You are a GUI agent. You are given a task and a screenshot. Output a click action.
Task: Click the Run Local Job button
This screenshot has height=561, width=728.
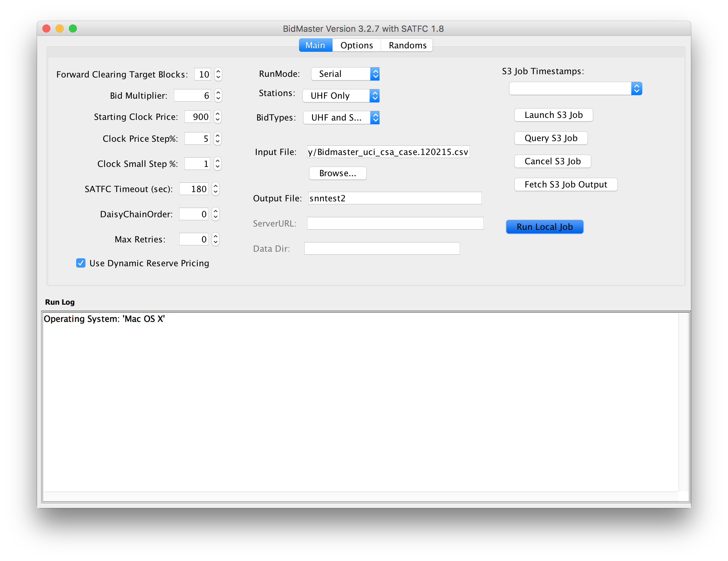[x=544, y=227]
